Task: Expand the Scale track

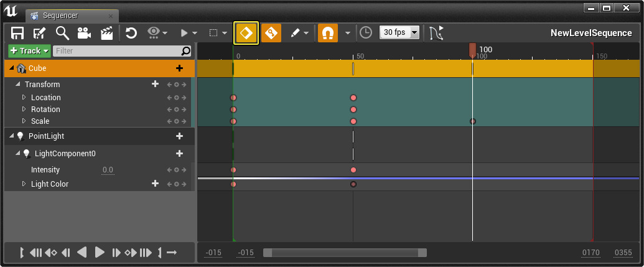Action: click(x=24, y=121)
